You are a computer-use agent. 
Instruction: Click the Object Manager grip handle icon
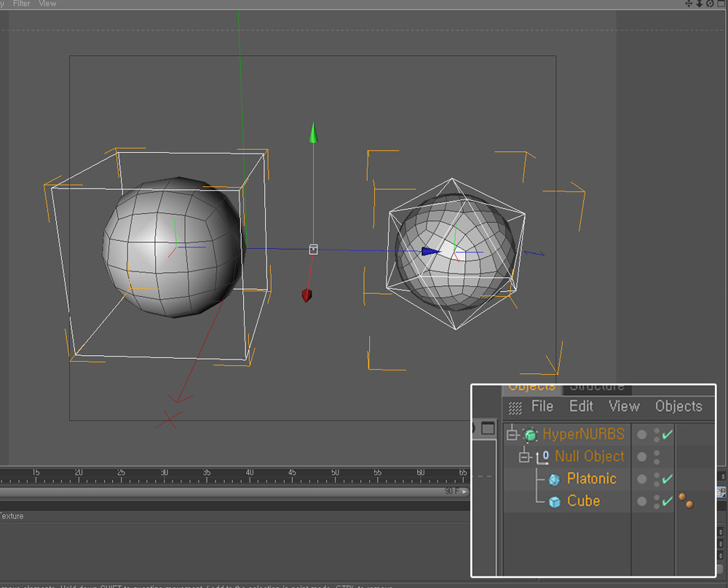coord(515,408)
